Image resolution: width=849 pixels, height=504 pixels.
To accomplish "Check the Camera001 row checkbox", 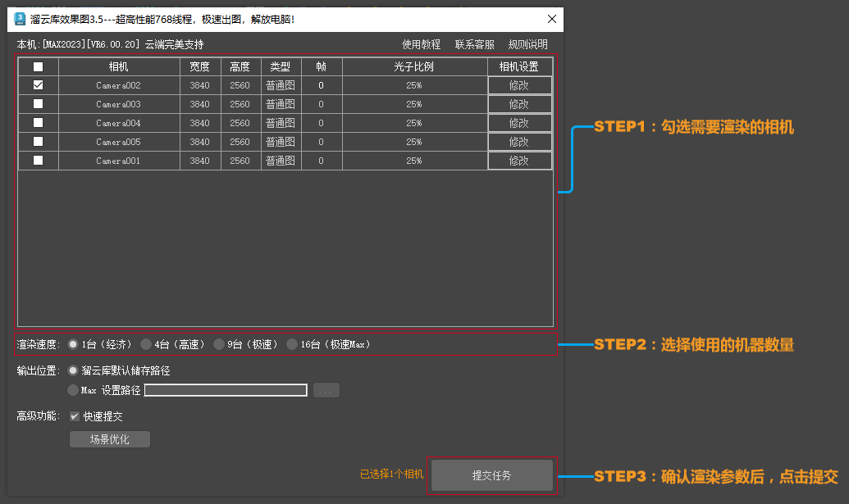I will pos(38,161).
